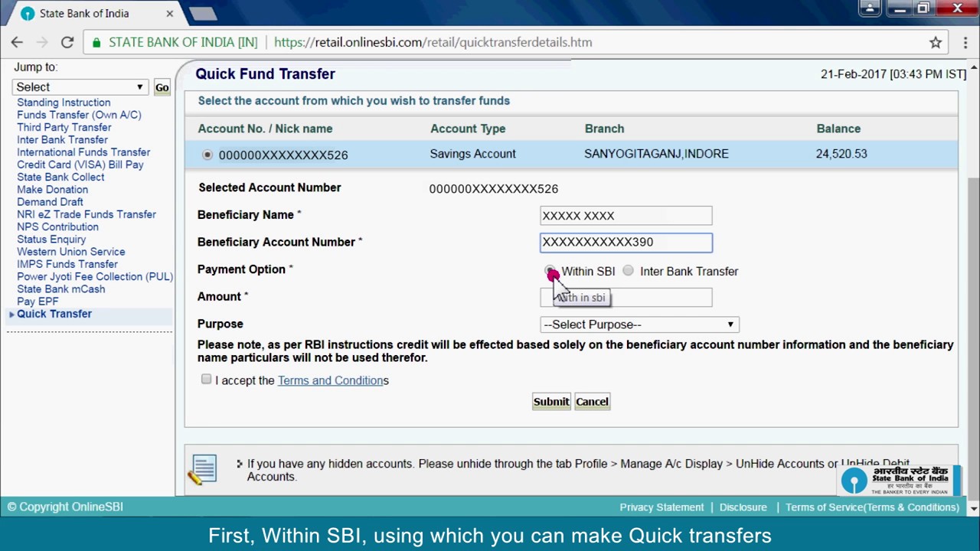Go to NPS Contribution
The height and width of the screenshot is (551, 980).
click(57, 227)
